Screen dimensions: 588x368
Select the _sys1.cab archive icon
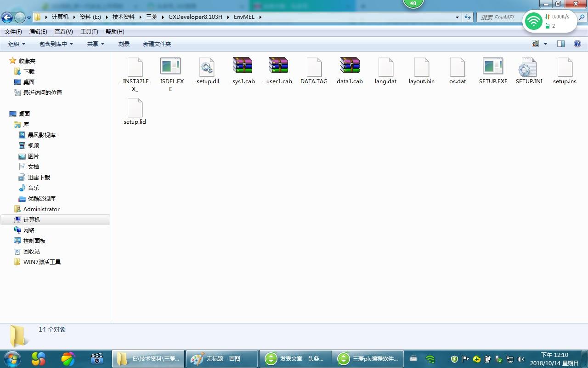tap(242, 66)
